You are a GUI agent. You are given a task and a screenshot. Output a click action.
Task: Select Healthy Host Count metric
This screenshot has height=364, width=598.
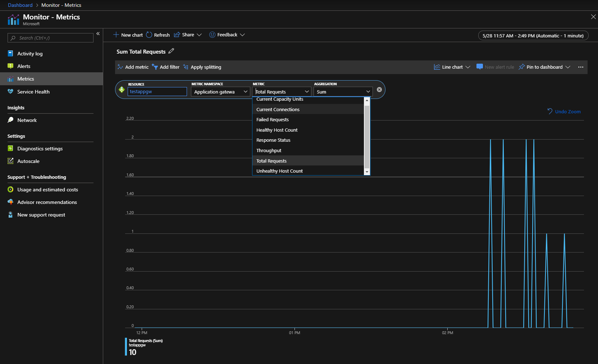pyautogui.click(x=308, y=130)
